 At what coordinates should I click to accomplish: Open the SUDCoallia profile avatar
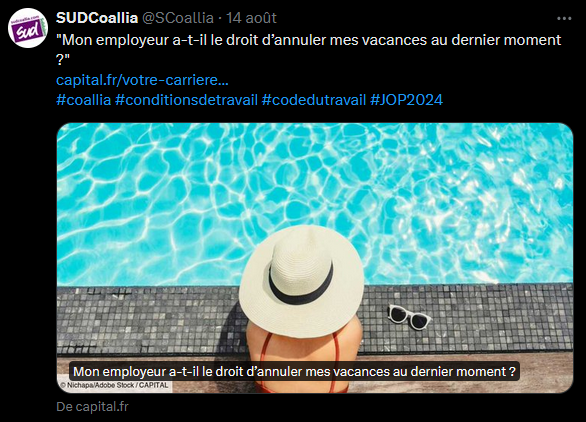click(28, 28)
